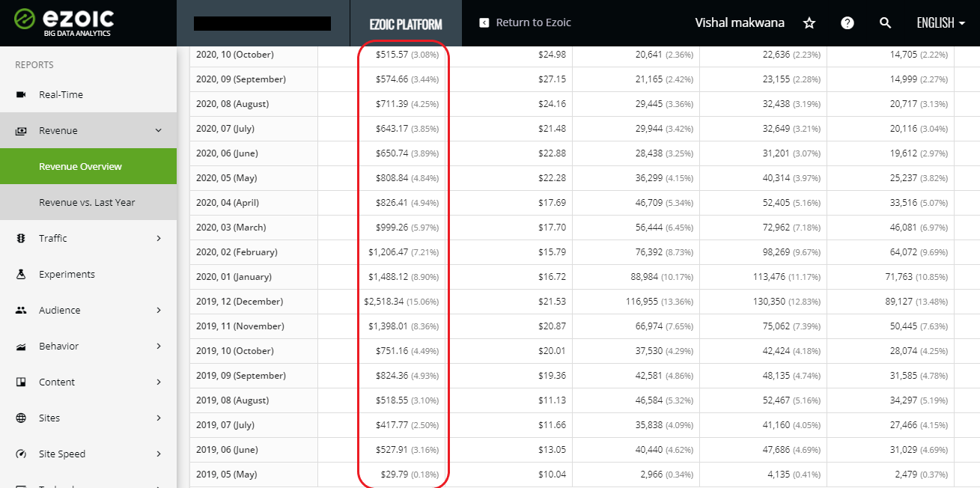This screenshot has height=488, width=980.
Task: Click the 2019, 07 (July) row label
Action: pos(225,425)
